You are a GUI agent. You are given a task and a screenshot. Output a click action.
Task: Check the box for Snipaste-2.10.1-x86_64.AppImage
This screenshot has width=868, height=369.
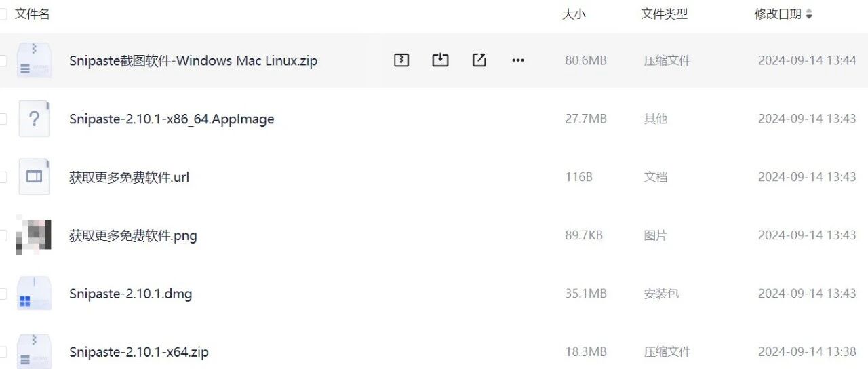[3, 119]
